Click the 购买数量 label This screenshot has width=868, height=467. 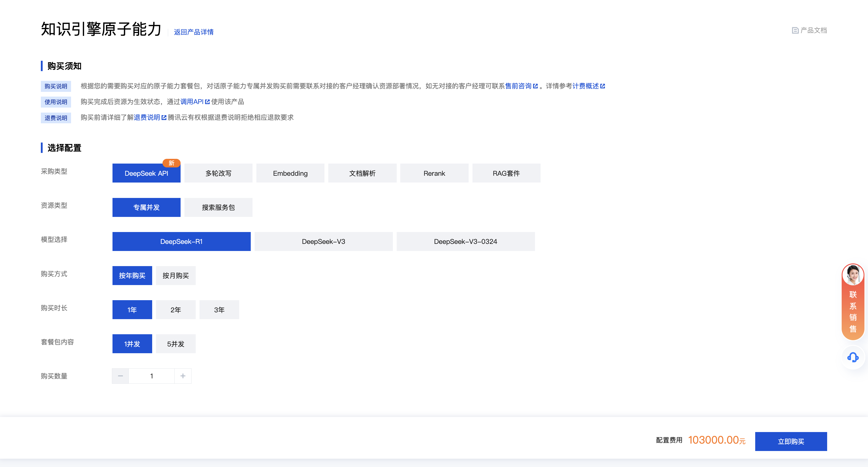tap(54, 376)
